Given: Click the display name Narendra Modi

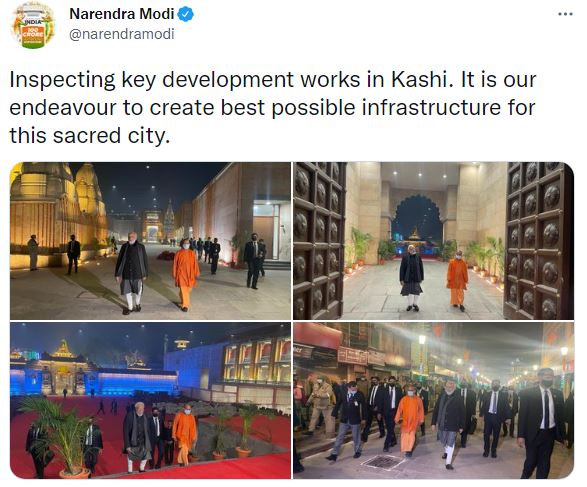Looking at the screenshot, I should (x=122, y=14).
